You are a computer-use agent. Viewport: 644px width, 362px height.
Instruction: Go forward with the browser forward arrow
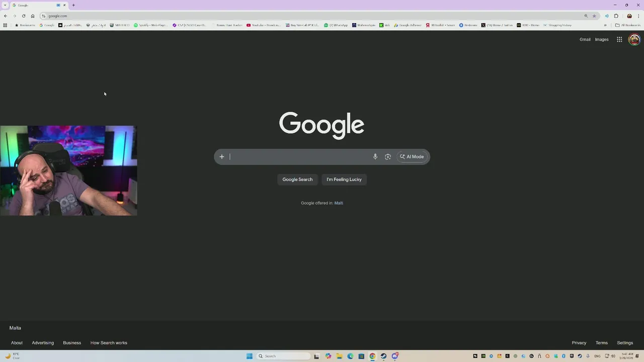(15, 16)
